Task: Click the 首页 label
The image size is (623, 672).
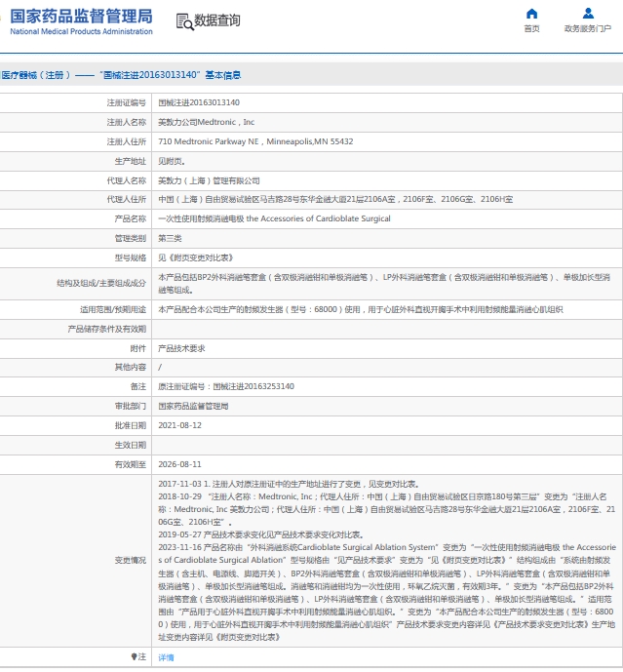Action: pyautogui.click(x=531, y=28)
